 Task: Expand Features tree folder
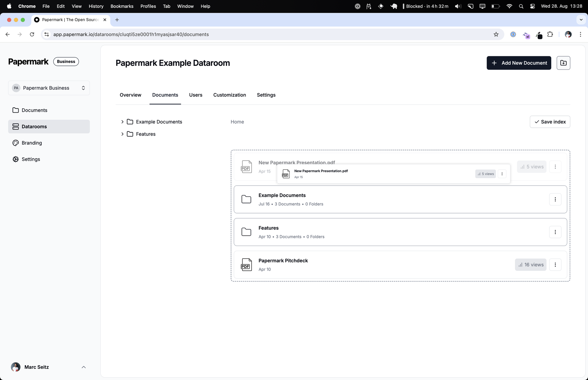click(x=122, y=134)
